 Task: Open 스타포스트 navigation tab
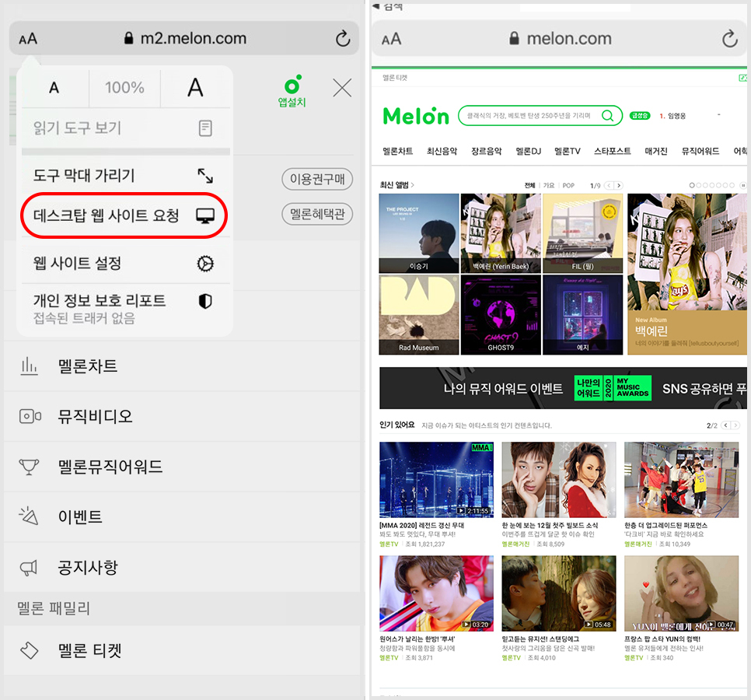click(x=612, y=151)
